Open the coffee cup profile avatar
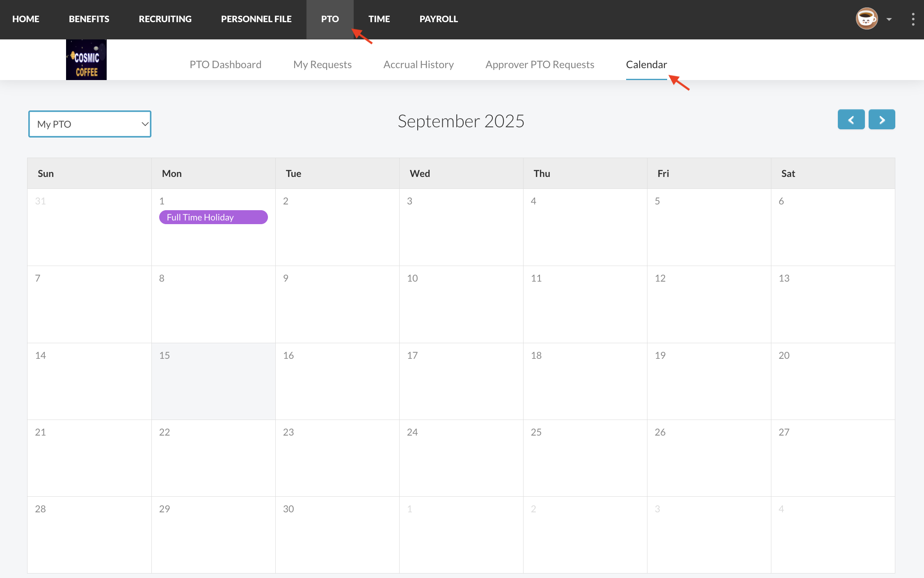 coord(866,19)
